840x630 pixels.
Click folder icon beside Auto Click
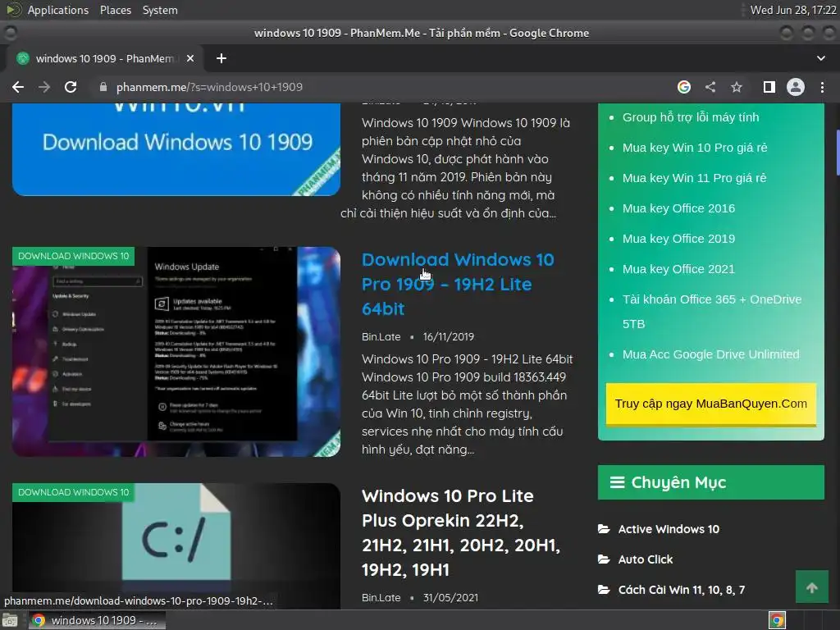click(x=604, y=559)
